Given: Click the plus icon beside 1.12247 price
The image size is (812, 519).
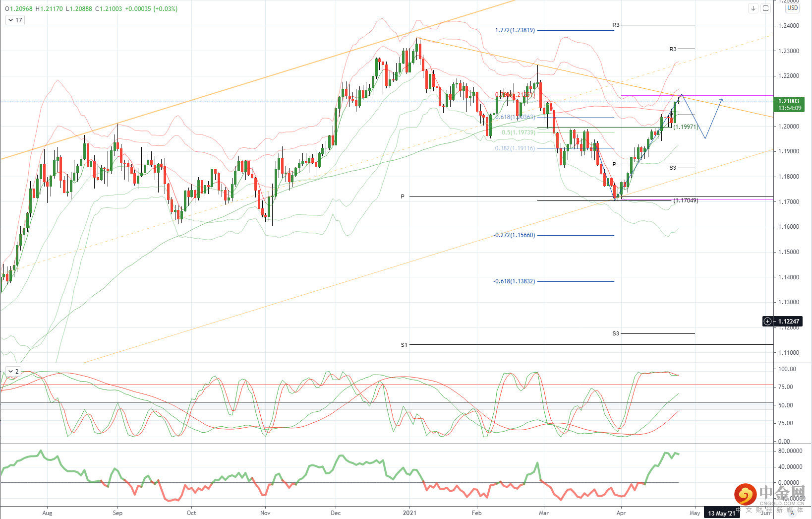Looking at the screenshot, I should (x=767, y=321).
